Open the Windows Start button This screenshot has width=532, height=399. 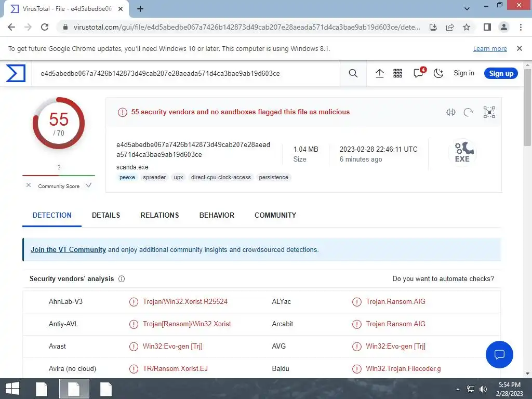(x=12, y=389)
